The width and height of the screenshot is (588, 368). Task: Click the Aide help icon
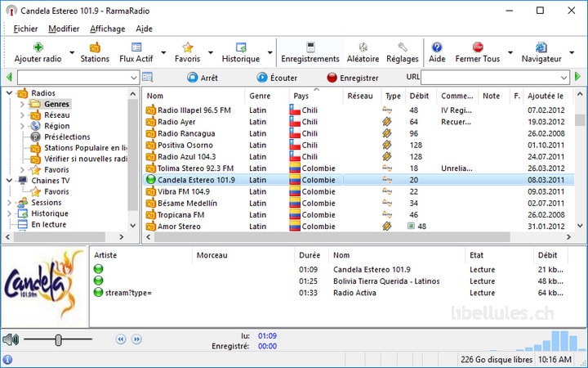click(x=437, y=47)
